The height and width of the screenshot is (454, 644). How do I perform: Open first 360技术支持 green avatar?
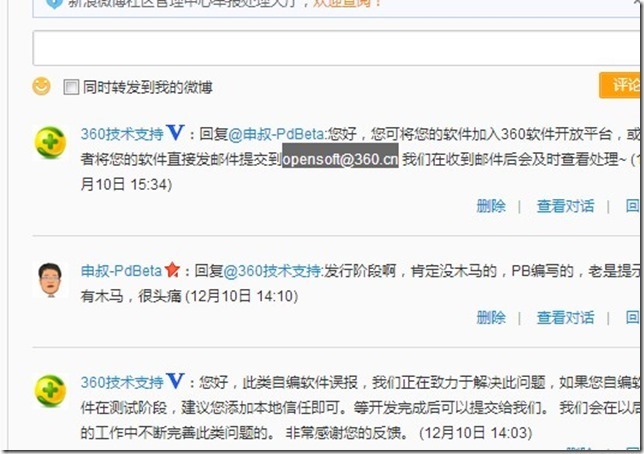tap(50, 142)
